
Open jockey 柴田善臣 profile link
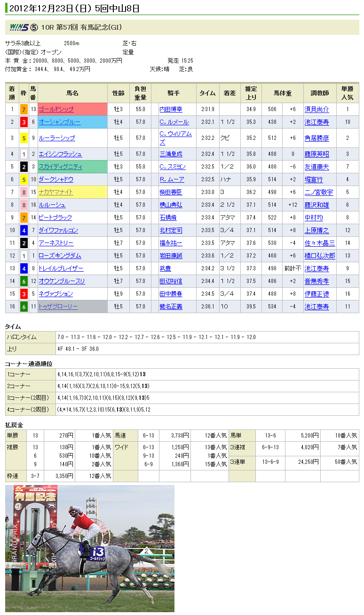point(171,192)
